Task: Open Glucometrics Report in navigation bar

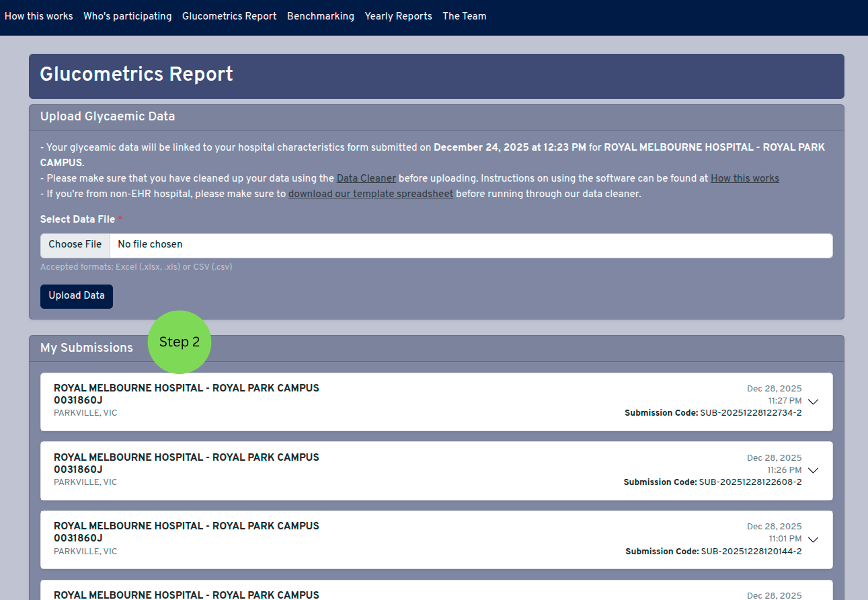Action: pyautogui.click(x=229, y=16)
